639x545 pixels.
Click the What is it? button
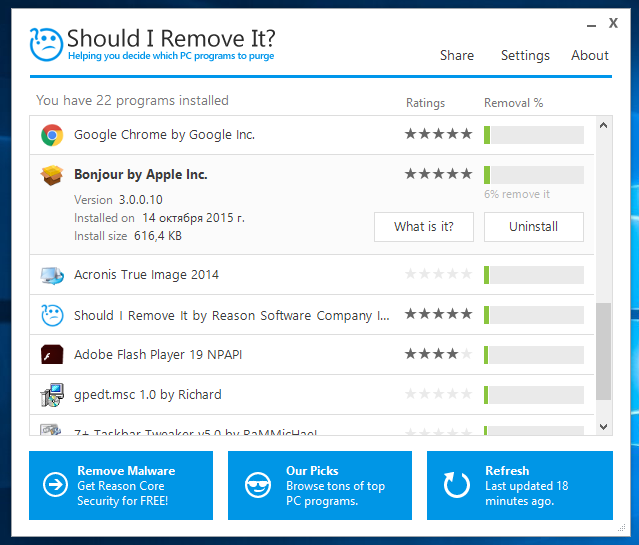(x=424, y=227)
